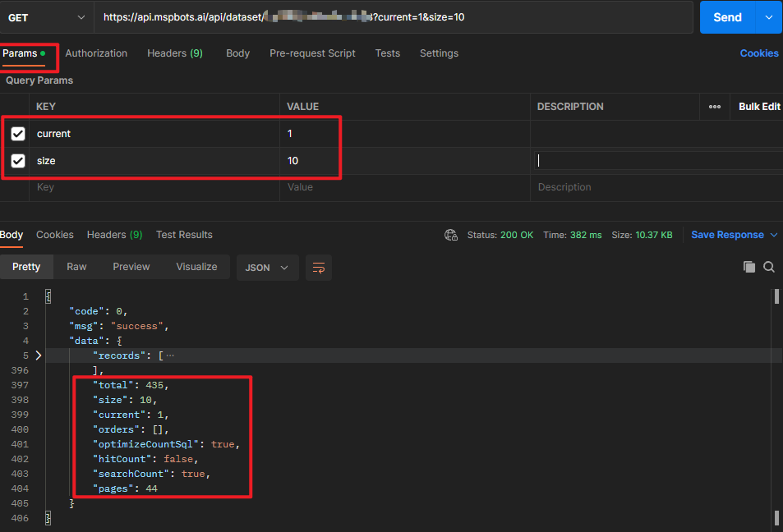The width and height of the screenshot is (783, 532).
Task: Expand the collapsed records array on line 5
Action: point(38,355)
